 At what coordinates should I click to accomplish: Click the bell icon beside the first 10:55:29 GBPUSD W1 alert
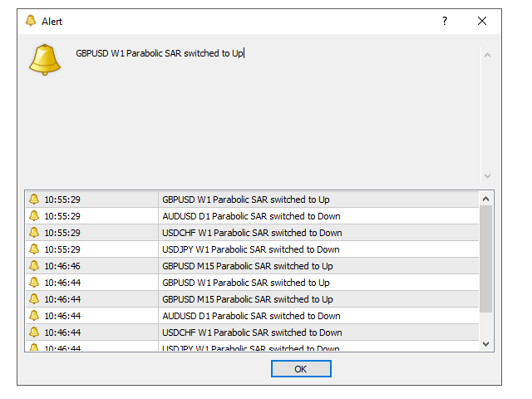coord(34,199)
